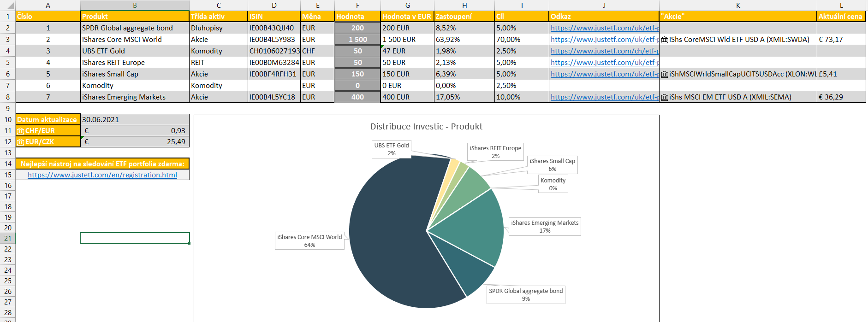Image resolution: width=868 pixels, height=322 pixels.
Task: Click the stock icon beside iShs CoreMSCI Wld ETF
Action: pos(664,40)
